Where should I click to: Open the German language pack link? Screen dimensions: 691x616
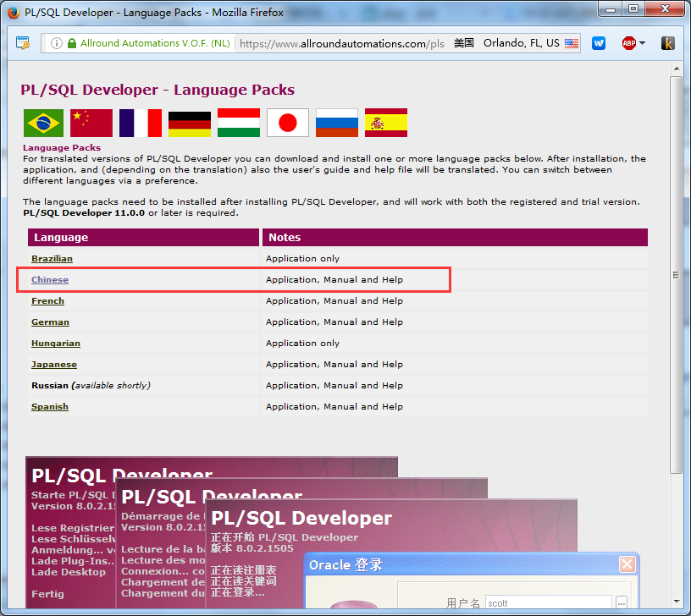tap(50, 322)
